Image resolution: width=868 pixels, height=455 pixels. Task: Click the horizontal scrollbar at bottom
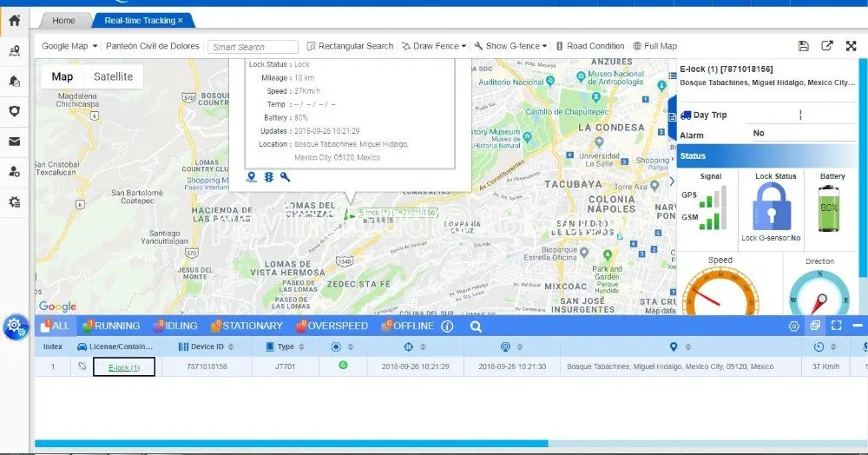click(x=291, y=444)
